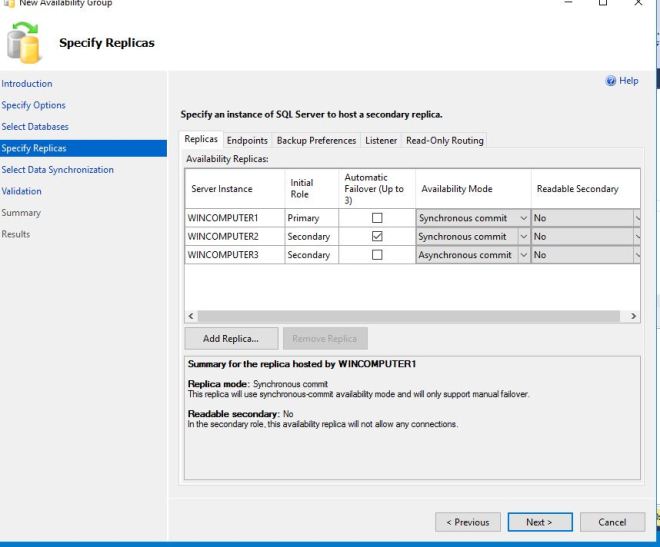Enable automatic failover for WINCOMPUTER1
This screenshot has width=660, height=547.
coord(377,218)
